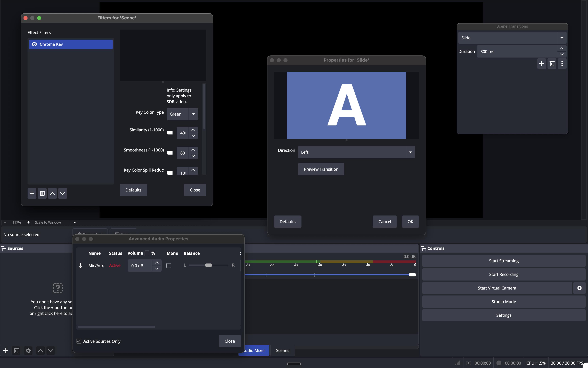The height and width of the screenshot is (368, 588).
Task: Decrease transition Duration with down arrow
Action: 562,54
